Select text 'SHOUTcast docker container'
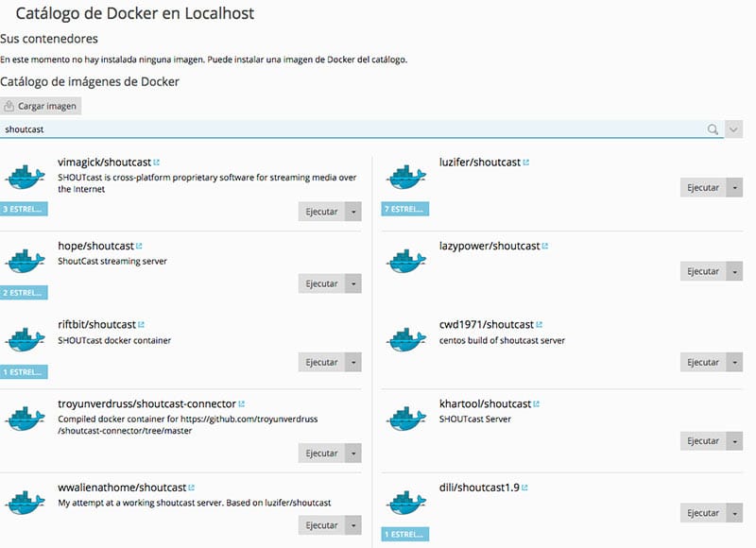 [114, 340]
